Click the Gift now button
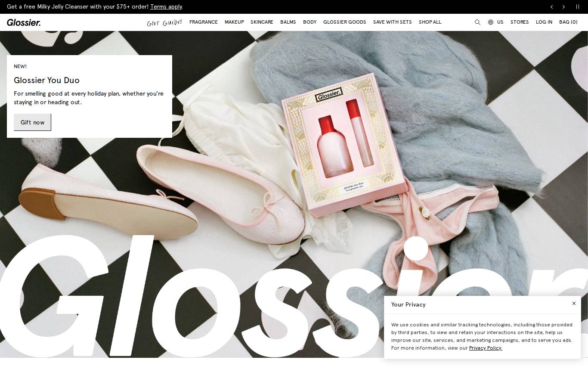This screenshot has height=366, width=588. 32,122
